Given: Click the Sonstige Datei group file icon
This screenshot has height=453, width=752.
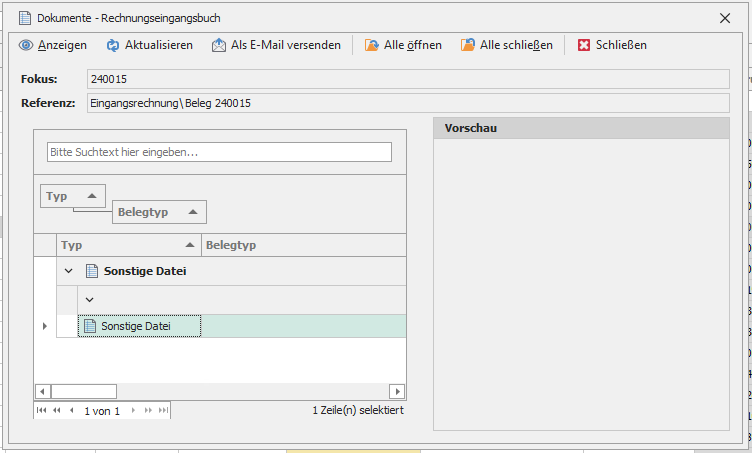Looking at the screenshot, I should [x=92, y=271].
